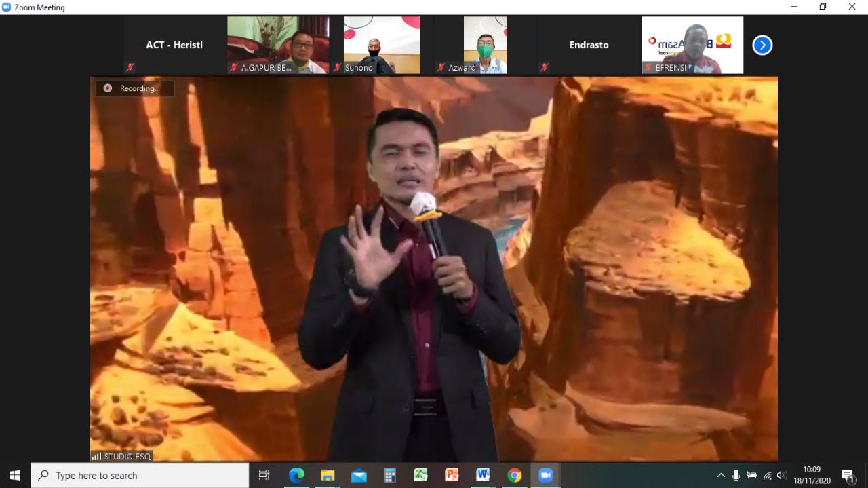This screenshot has width=868, height=488.
Task: Click STUDIO ESQ signal strength icon
Action: click(96, 457)
